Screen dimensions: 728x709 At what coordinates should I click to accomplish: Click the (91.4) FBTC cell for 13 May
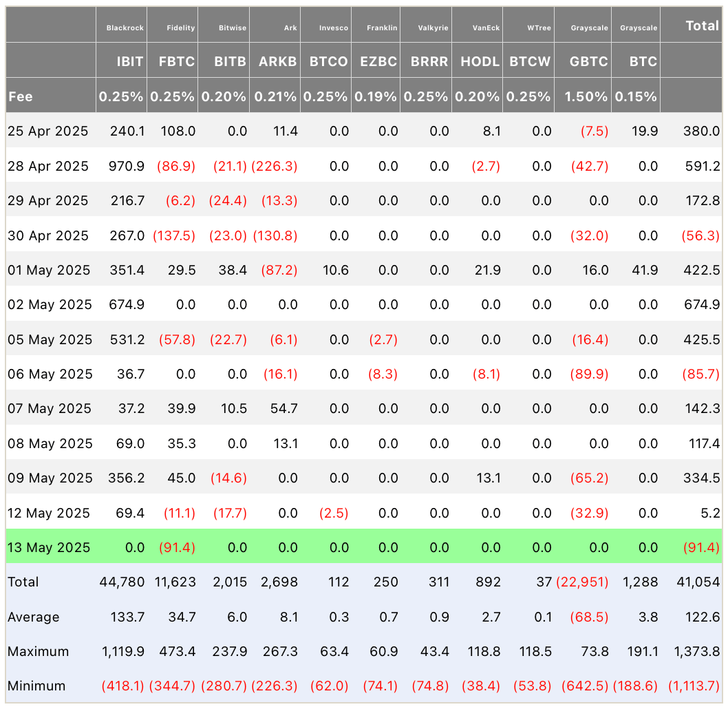(x=177, y=548)
